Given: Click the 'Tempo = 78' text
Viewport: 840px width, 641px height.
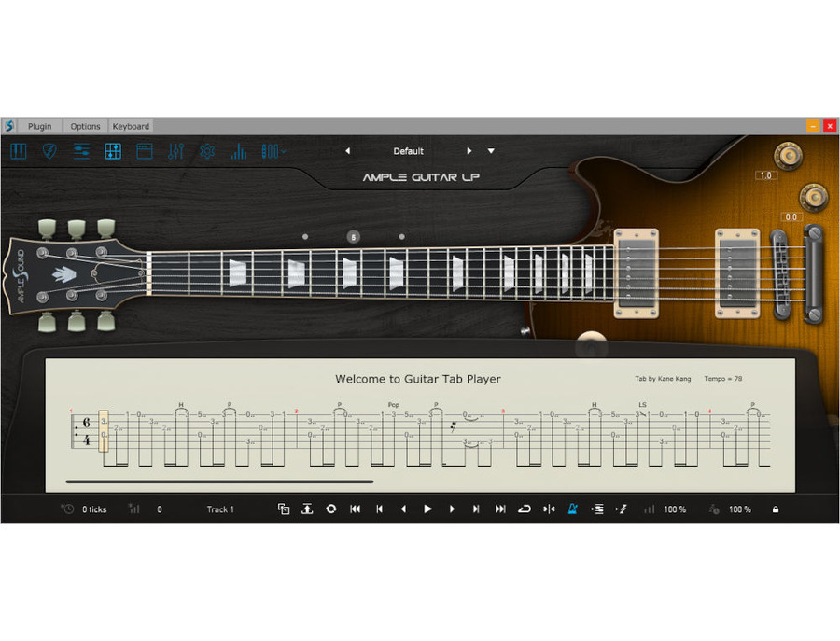Looking at the screenshot, I should coord(722,379).
